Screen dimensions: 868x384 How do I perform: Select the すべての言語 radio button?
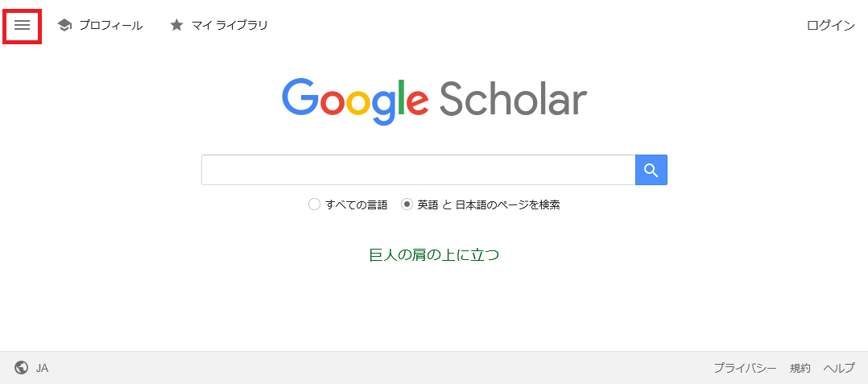coord(314,204)
